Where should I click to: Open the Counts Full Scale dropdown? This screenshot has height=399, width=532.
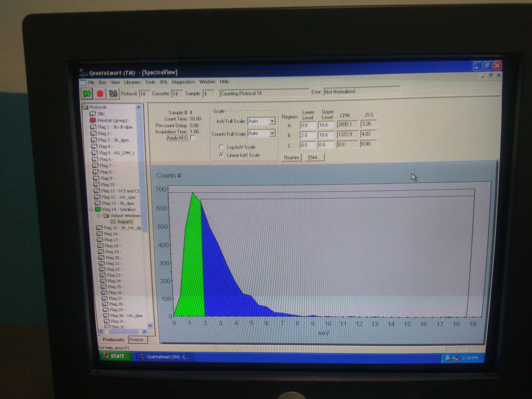click(x=272, y=133)
